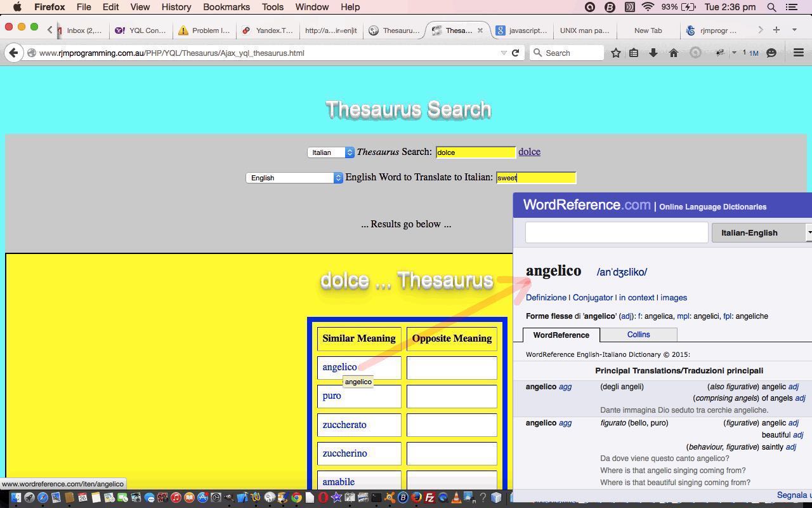Click the browser address bar URL
This screenshot has width=812, height=508.
click(171, 53)
